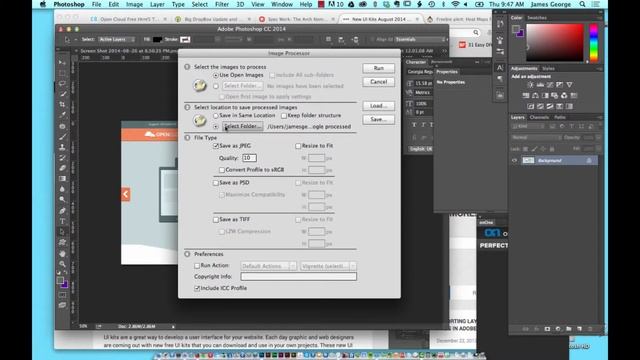
Task: Select the Eraser tool
Action: click(62, 168)
